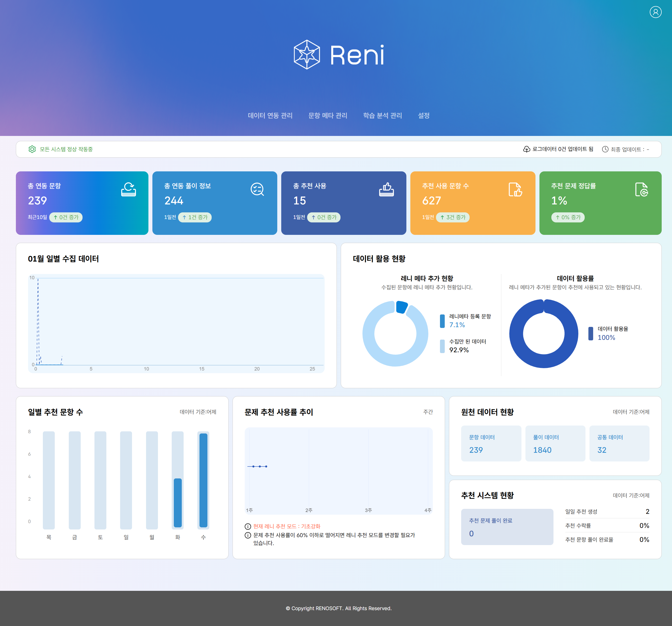Open the 학습 분석 관리 menu
The image size is (672, 626).
click(x=382, y=116)
